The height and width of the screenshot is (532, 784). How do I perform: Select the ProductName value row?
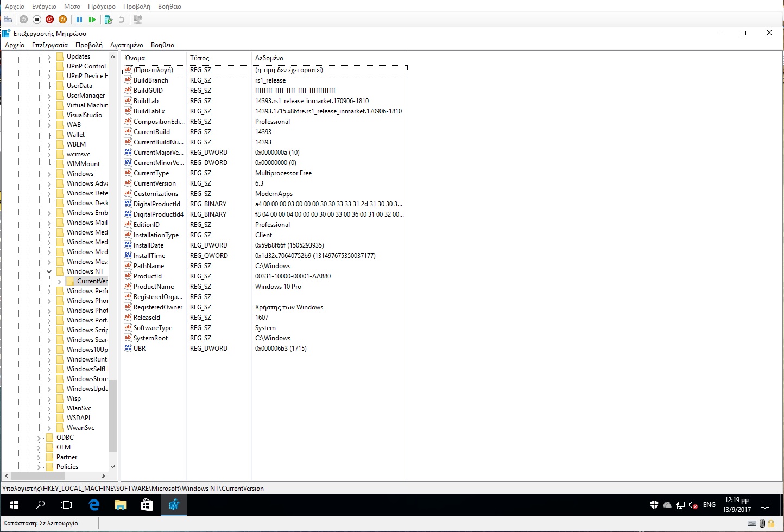tap(265, 287)
